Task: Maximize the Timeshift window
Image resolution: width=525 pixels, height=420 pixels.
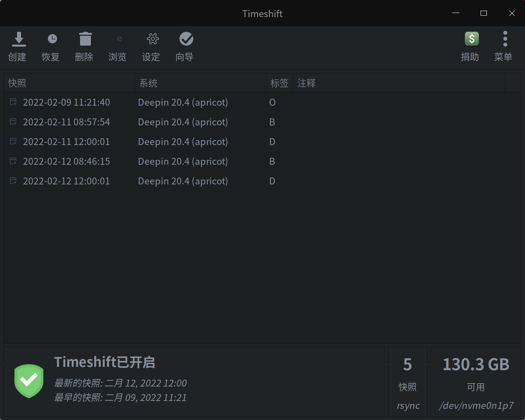Action: click(484, 13)
